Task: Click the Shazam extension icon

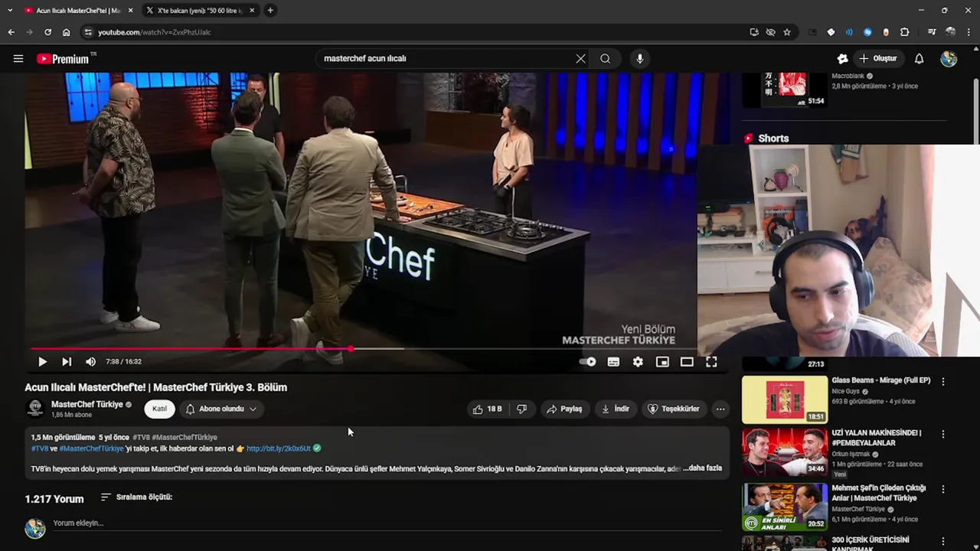Action: pos(867,32)
